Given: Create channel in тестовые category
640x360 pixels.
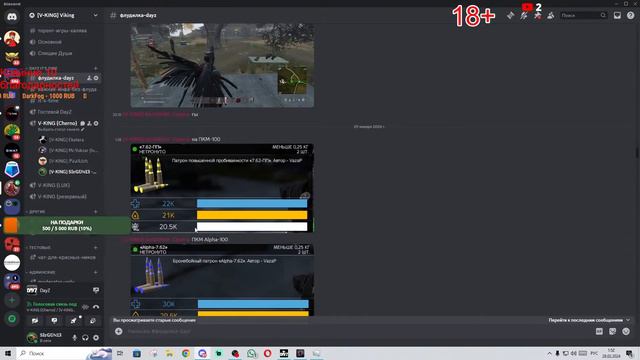Looking at the screenshot, I should [96, 247].
